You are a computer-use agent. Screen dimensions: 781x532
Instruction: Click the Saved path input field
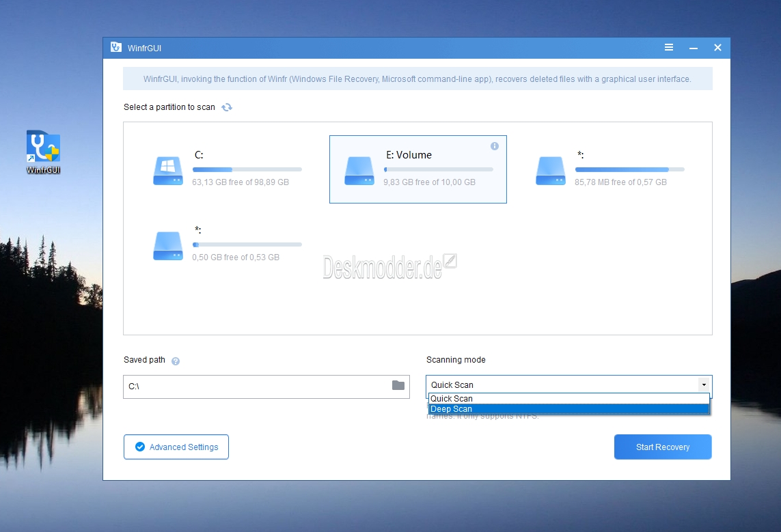pyautogui.click(x=266, y=387)
